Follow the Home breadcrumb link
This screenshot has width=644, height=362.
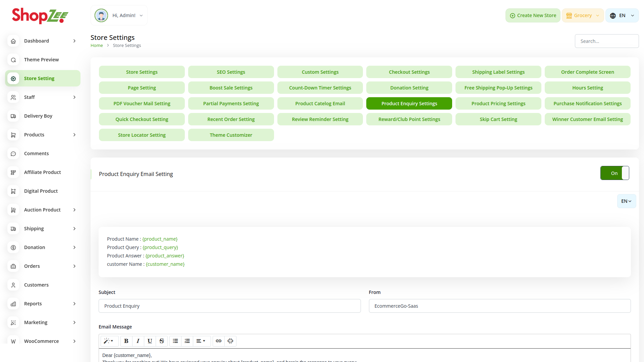97,46
